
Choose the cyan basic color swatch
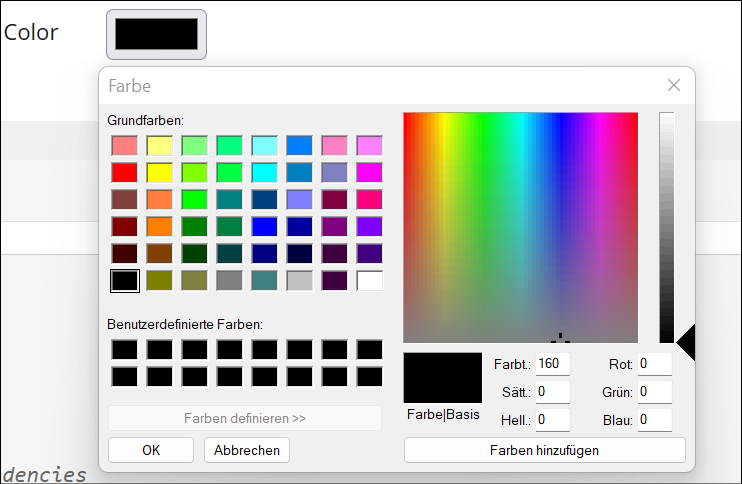[x=265, y=173]
